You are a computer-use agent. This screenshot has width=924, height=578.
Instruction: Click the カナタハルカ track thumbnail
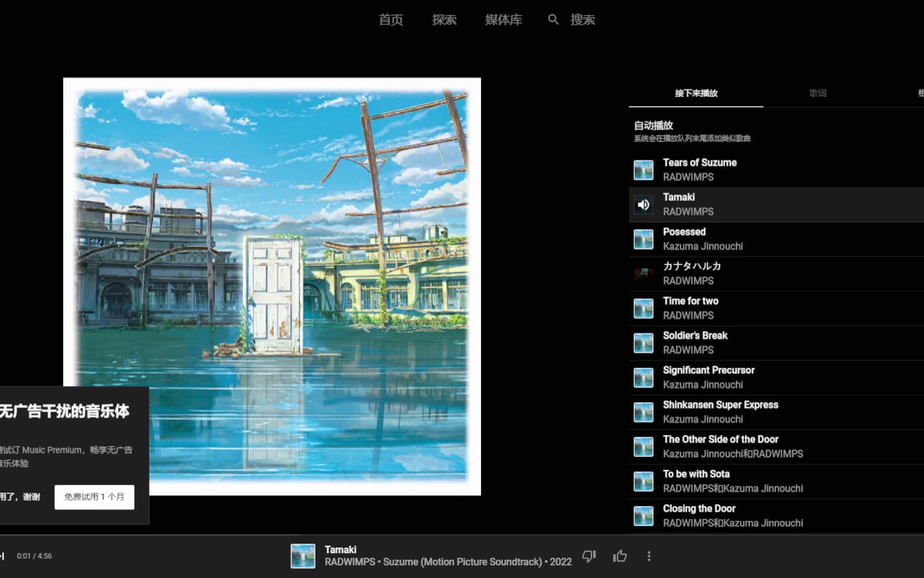[644, 273]
